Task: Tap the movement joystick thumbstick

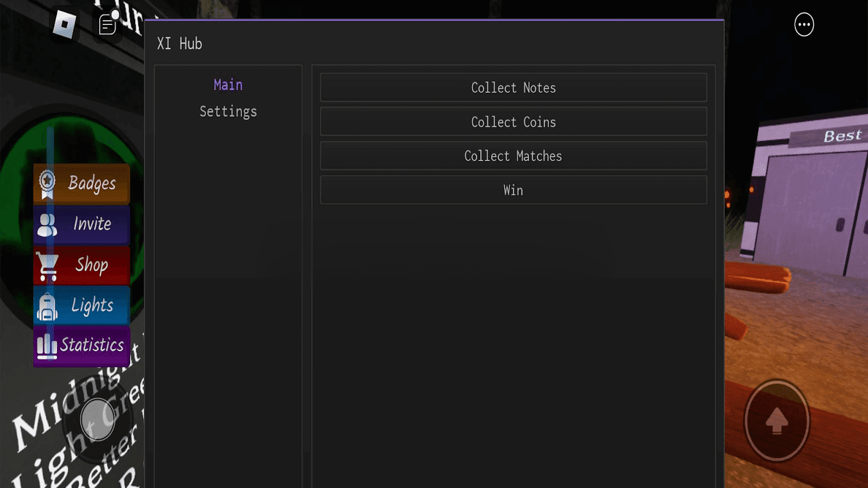Action: click(x=98, y=420)
